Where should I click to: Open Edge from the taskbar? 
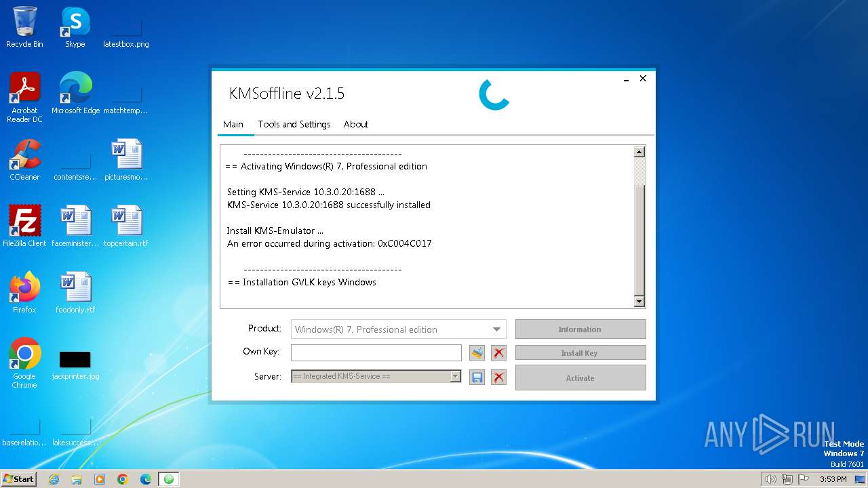146,479
